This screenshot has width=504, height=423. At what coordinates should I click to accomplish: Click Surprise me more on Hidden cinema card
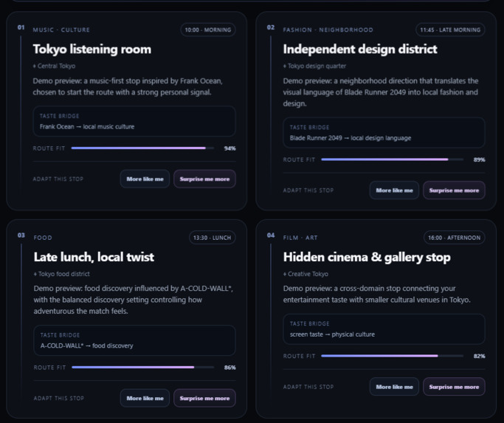tap(454, 387)
